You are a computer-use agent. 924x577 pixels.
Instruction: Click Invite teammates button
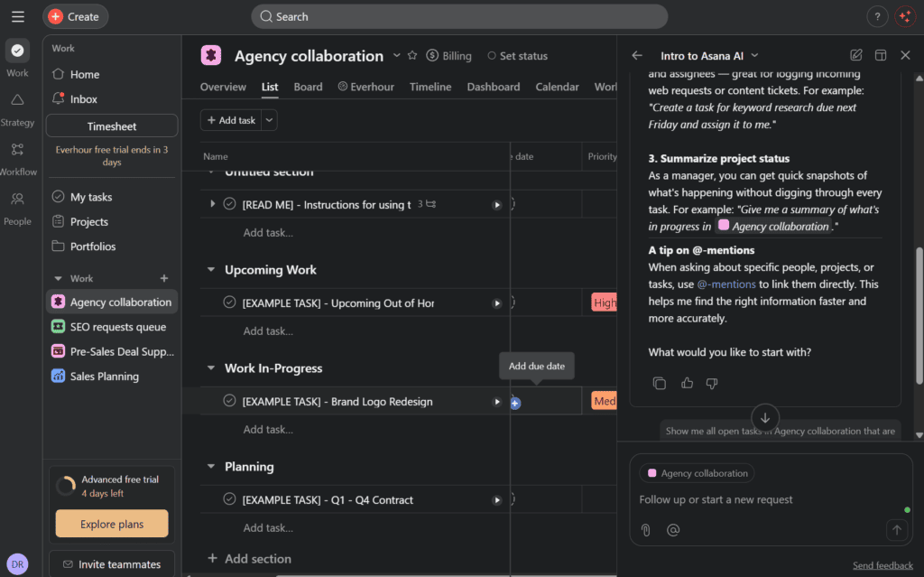pos(111,564)
